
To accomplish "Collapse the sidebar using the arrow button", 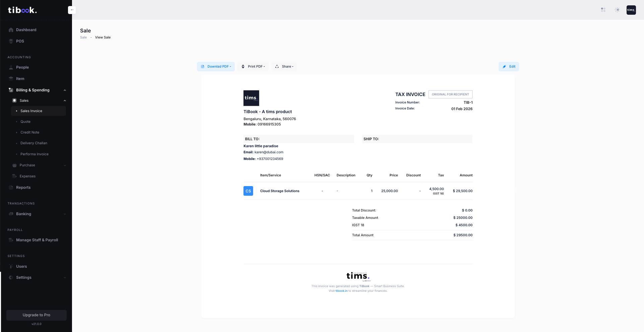I will tap(72, 10).
